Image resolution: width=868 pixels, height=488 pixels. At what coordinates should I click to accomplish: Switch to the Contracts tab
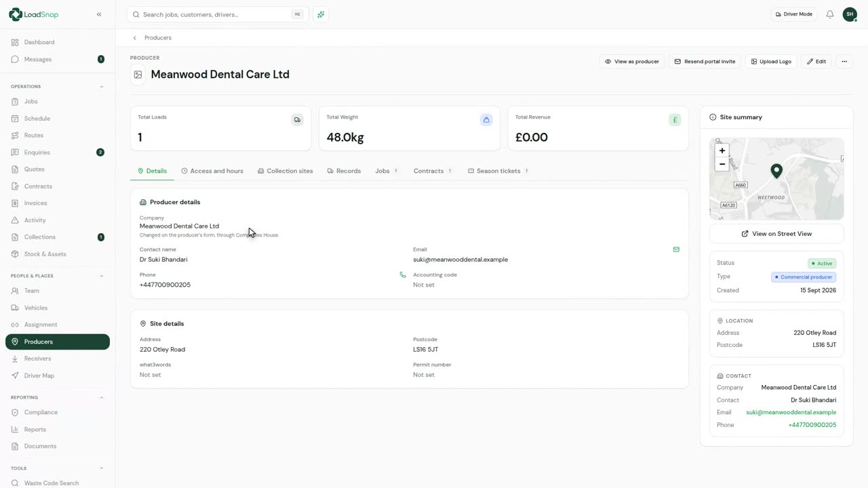pos(433,171)
